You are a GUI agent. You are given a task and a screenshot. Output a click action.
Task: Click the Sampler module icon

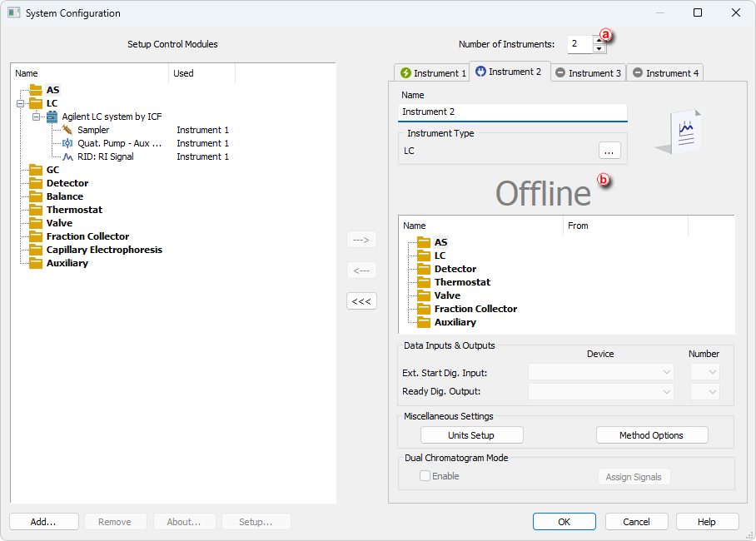(67, 130)
